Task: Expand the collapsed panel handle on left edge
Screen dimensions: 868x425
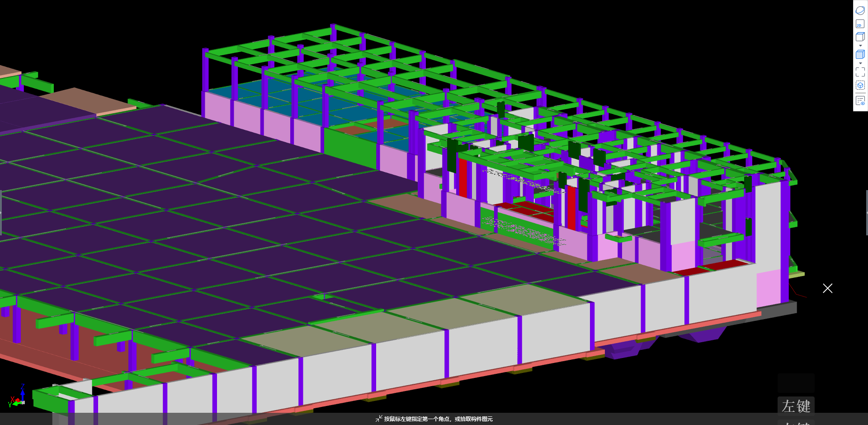Action: 1,213
